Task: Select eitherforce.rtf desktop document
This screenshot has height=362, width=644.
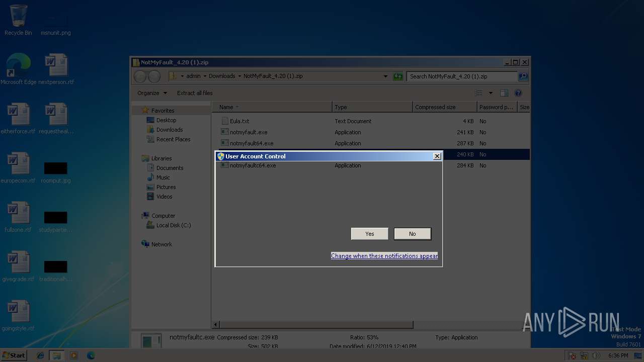Action: tap(18, 119)
